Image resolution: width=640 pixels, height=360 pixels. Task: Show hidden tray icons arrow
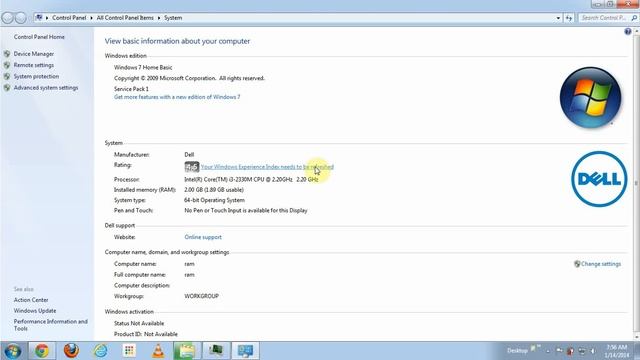[x=548, y=351]
